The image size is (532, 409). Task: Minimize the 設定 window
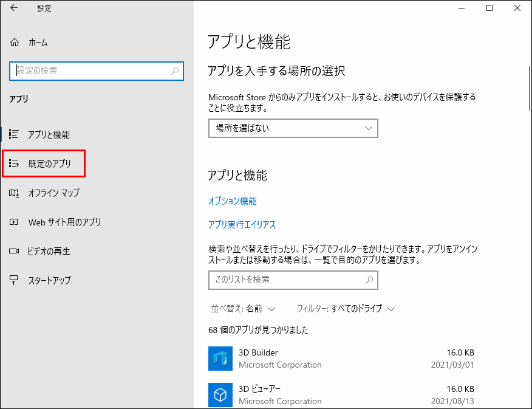coord(462,8)
